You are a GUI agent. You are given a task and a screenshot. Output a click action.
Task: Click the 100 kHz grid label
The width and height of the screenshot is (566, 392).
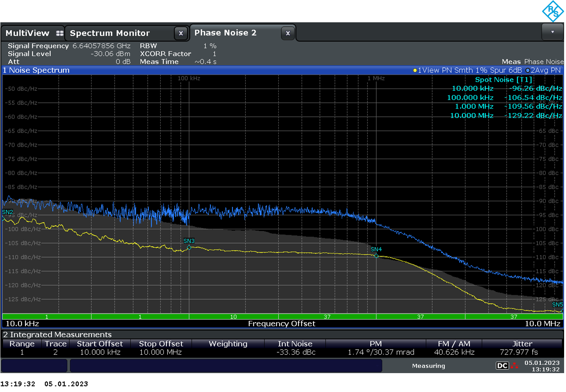point(189,78)
